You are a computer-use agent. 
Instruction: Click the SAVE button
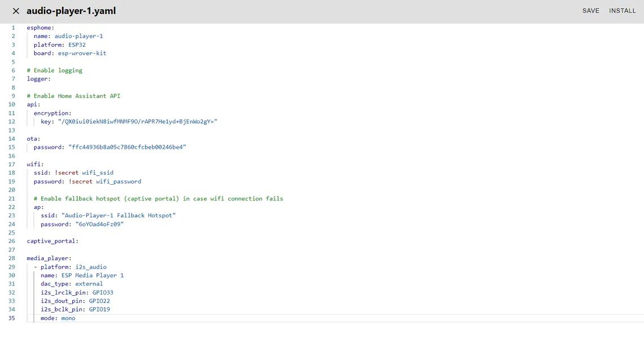click(x=590, y=11)
